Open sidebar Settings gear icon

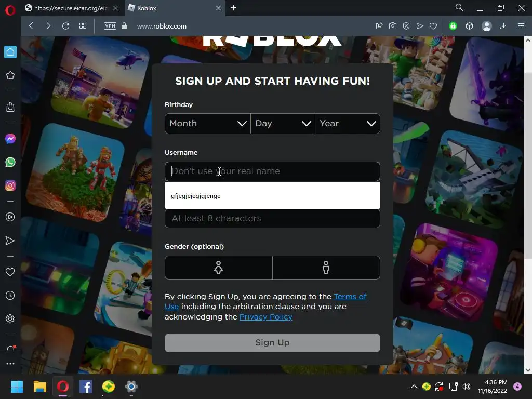tap(10, 319)
